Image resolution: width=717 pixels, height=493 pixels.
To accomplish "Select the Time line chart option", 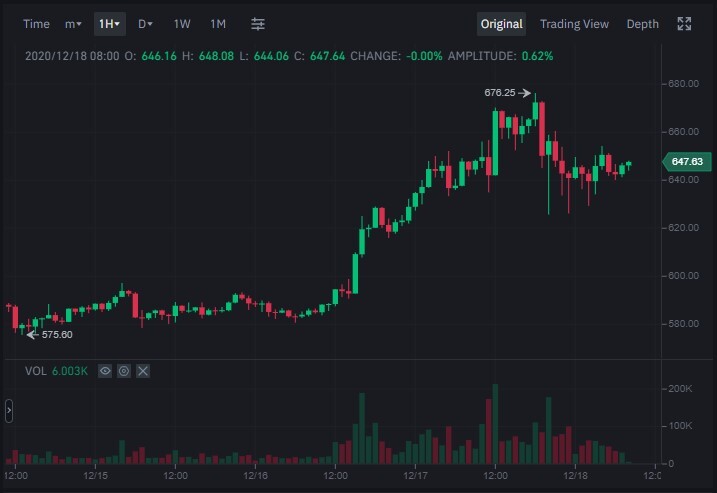I will coord(36,24).
